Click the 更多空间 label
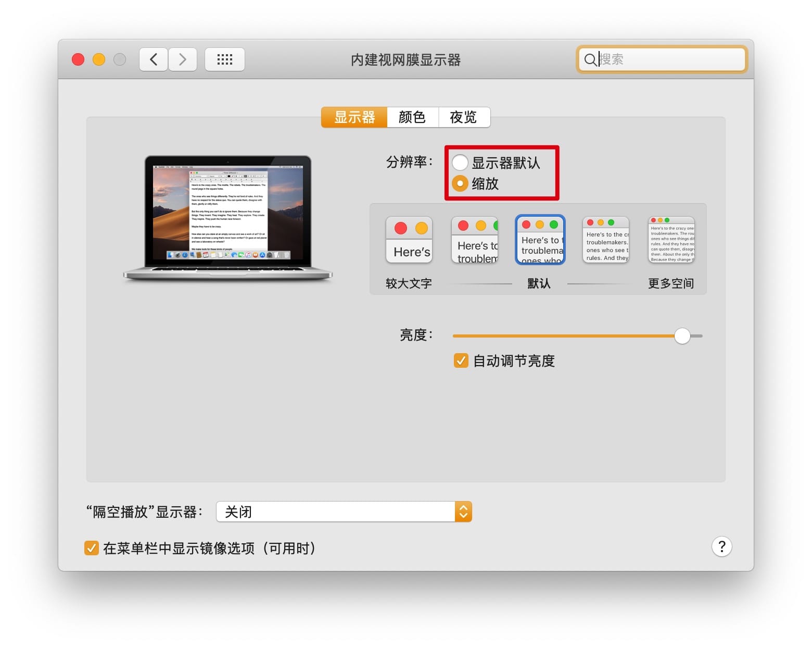812x648 pixels. pyautogui.click(x=671, y=283)
